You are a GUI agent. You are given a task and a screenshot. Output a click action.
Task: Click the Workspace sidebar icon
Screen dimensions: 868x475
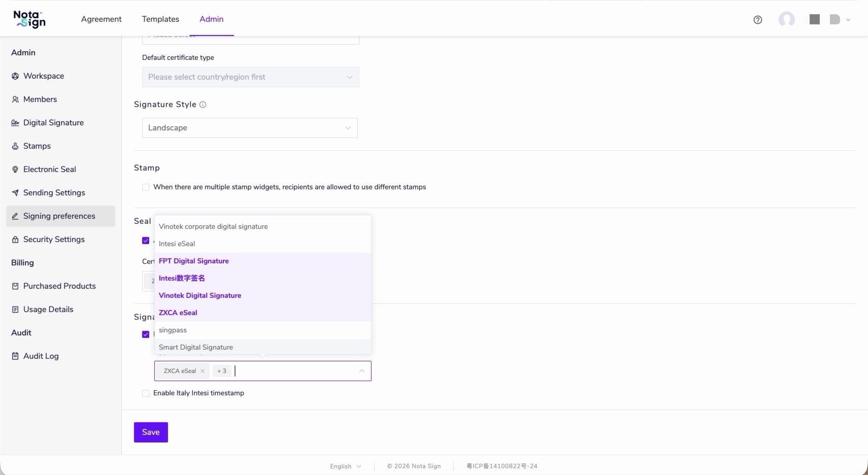[15, 76]
